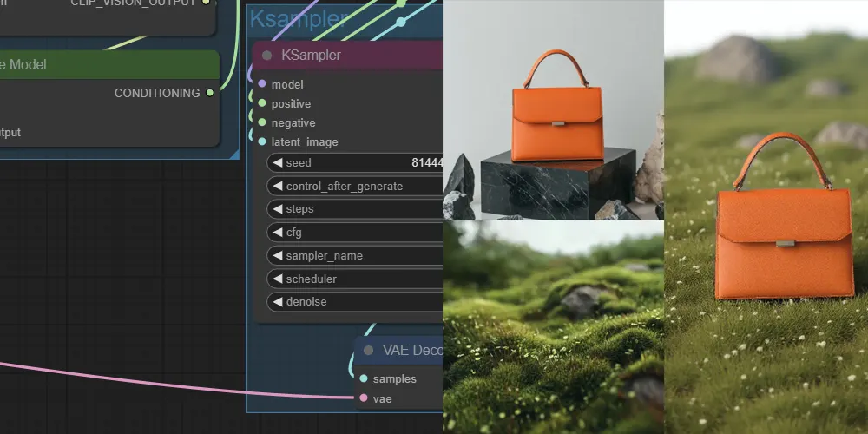Click the denoise widget field
This screenshot has height=434, width=868.
[x=355, y=302]
